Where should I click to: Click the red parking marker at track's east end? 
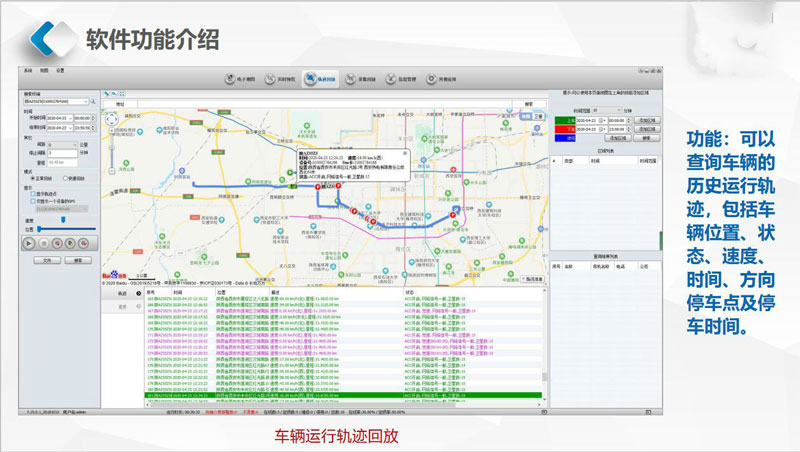pyautogui.click(x=453, y=215)
